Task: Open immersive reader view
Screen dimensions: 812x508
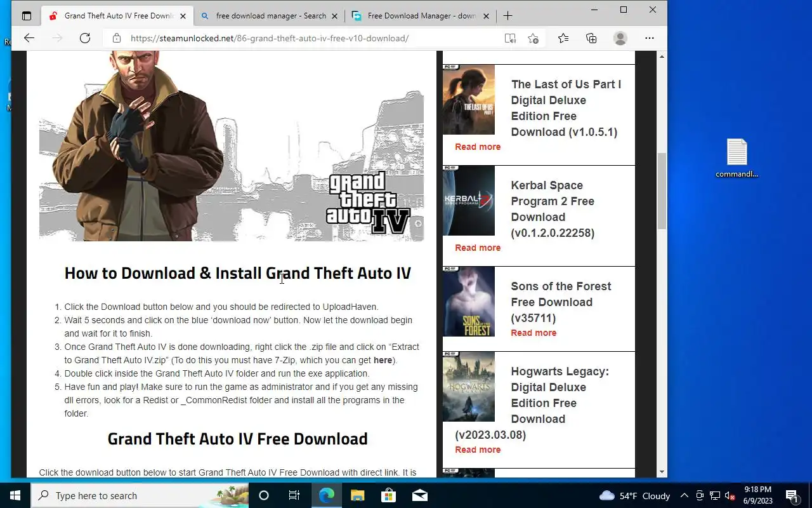Action: (510, 38)
